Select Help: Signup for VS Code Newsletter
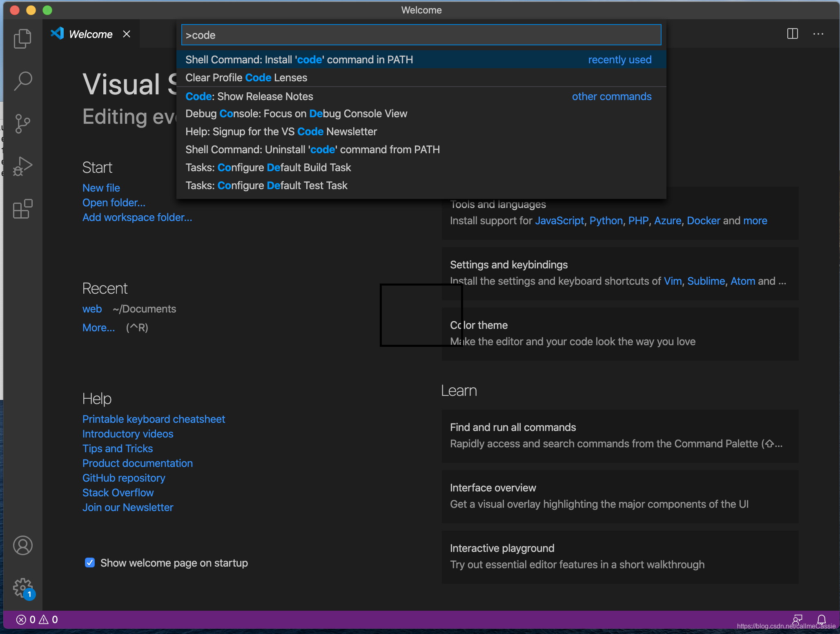 click(421, 132)
